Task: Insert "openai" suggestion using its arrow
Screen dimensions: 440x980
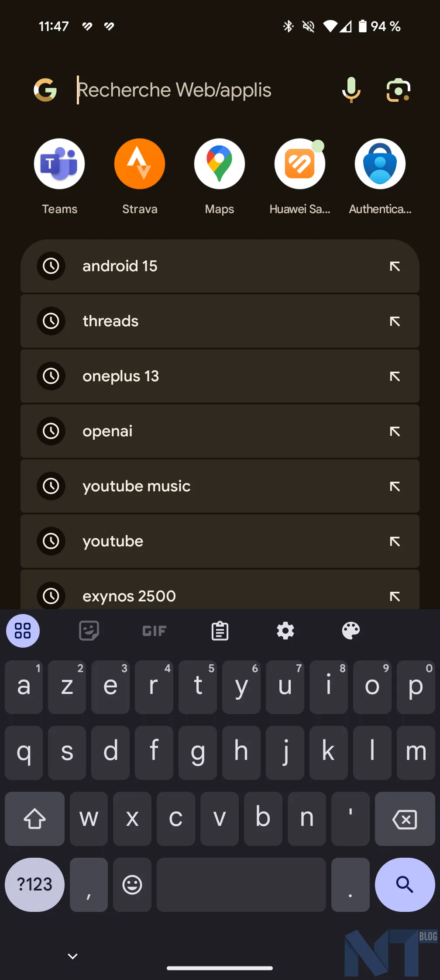Action: 395,431
